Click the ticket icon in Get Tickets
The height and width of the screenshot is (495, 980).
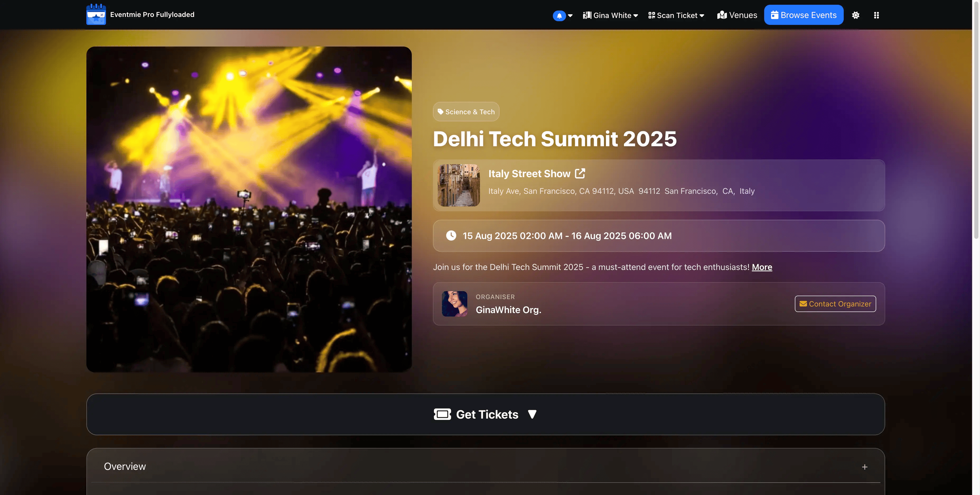[x=442, y=414]
